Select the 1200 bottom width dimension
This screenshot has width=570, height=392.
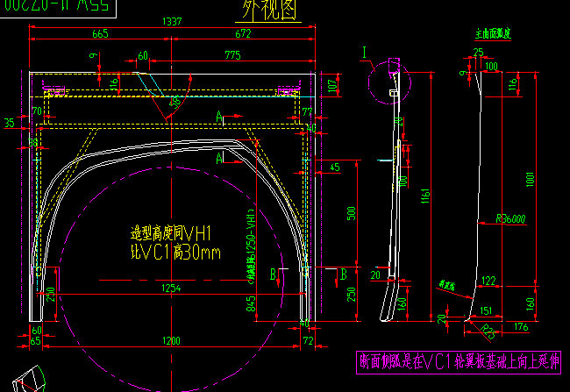[x=171, y=340]
